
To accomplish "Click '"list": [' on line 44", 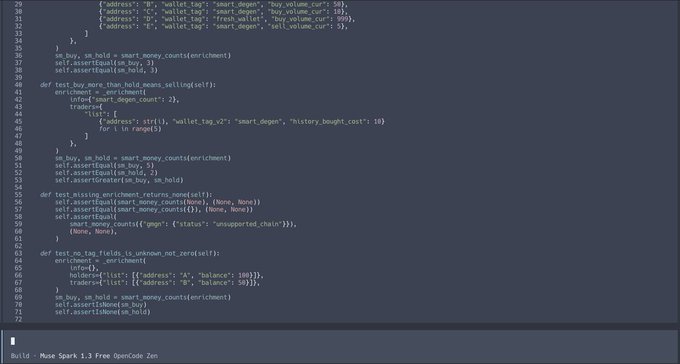I will click(x=101, y=114).
